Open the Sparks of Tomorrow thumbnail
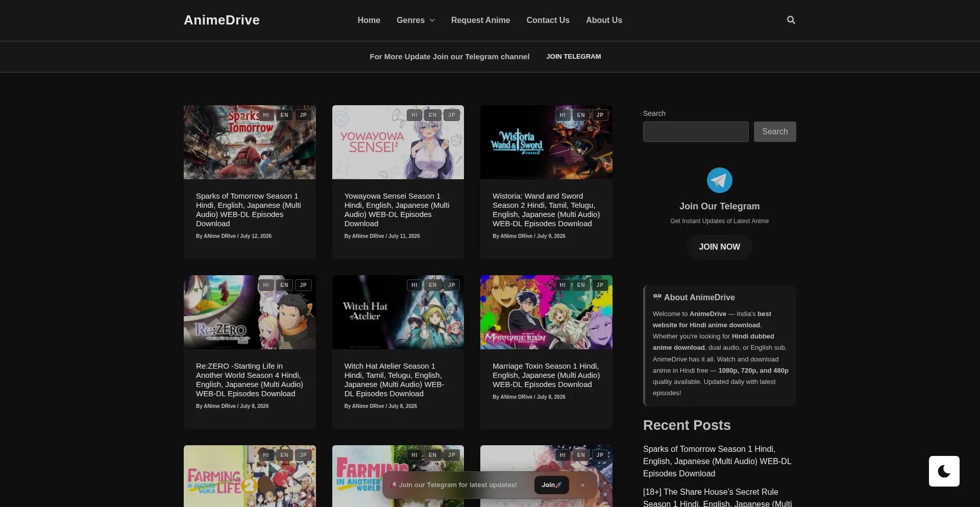The image size is (980, 507). 250,142
